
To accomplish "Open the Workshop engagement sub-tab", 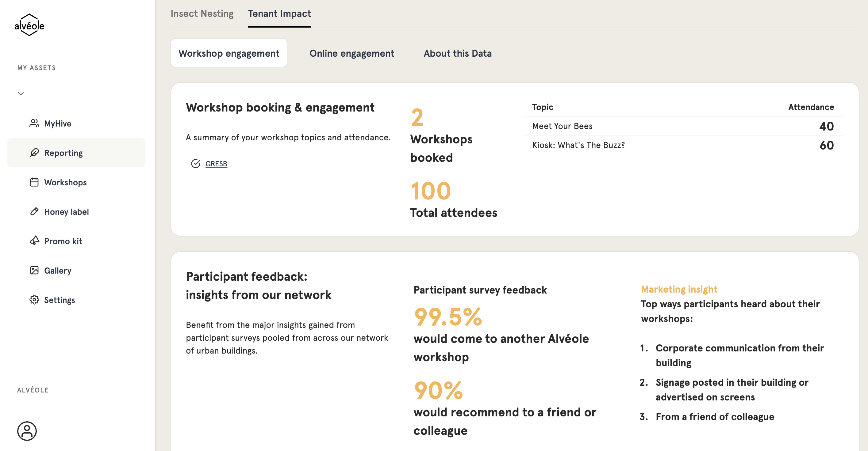I will pyautogui.click(x=229, y=53).
